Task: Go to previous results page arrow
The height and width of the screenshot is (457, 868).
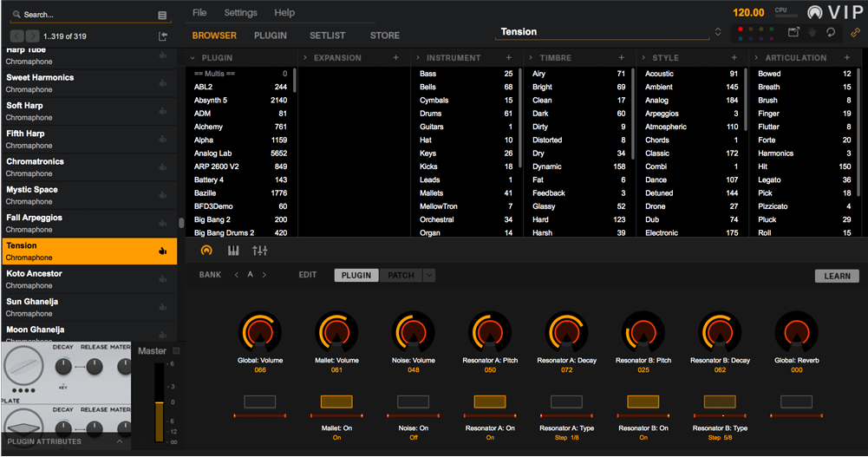Action: coord(17,36)
